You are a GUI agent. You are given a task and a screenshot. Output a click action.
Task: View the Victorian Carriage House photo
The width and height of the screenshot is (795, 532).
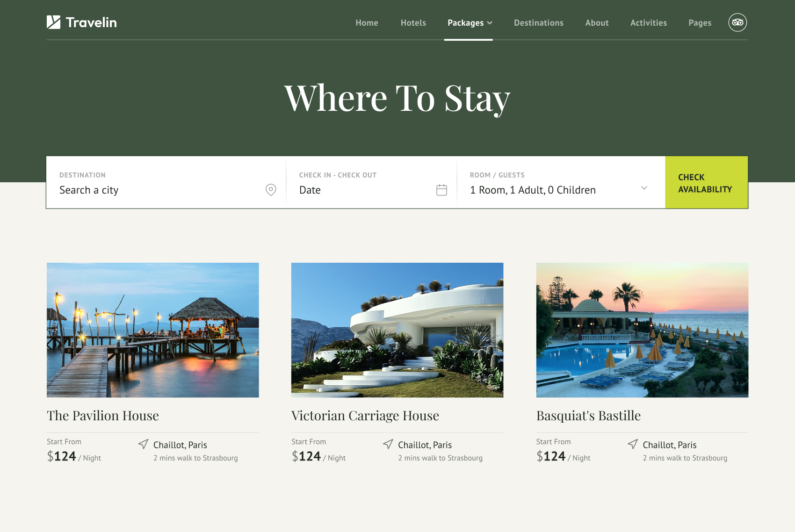(x=397, y=330)
